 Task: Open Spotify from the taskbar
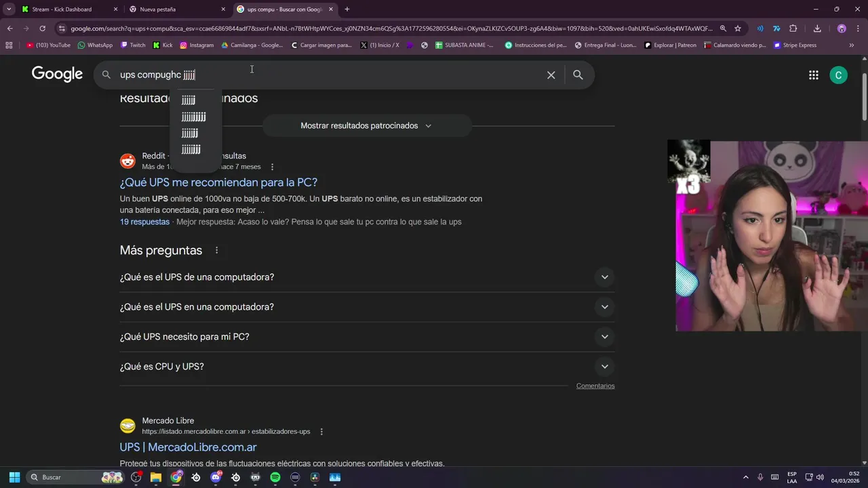tap(275, 477)
